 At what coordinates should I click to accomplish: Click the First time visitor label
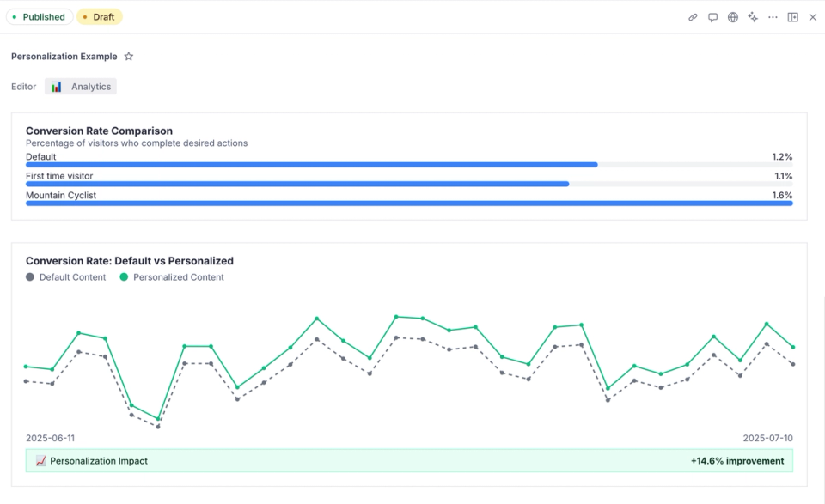(x=59, y=176)
